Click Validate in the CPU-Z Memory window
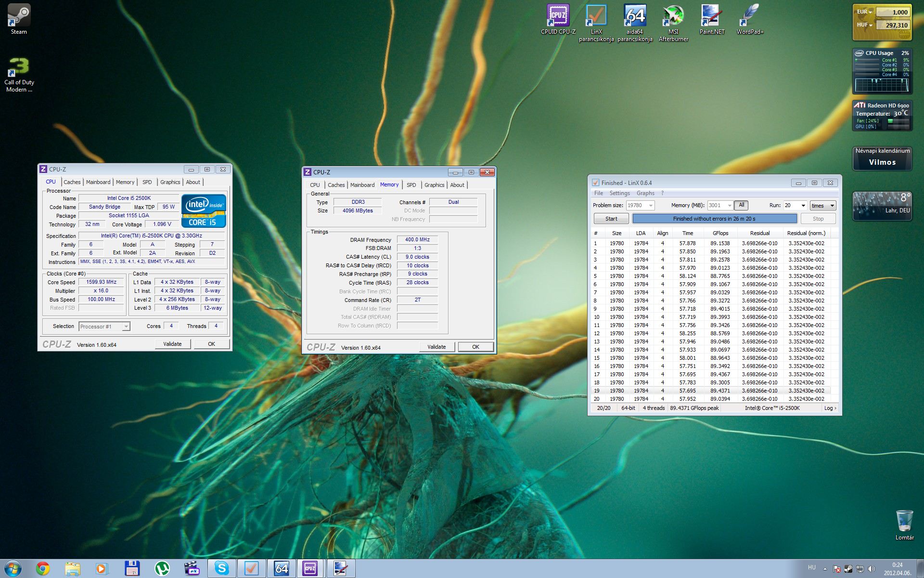Screen dimensions: 924x578 click(x=436, y=347)
